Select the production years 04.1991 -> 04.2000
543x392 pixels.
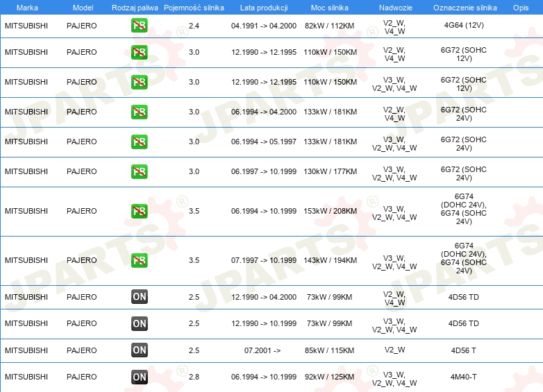pyautogui.click(x=264, y=26)
